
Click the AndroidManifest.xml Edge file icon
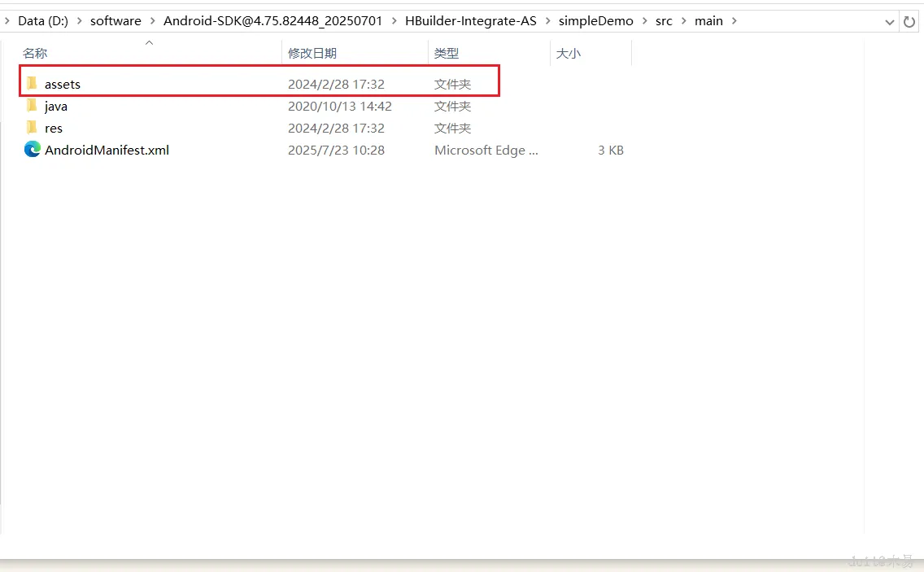(33, 150)
